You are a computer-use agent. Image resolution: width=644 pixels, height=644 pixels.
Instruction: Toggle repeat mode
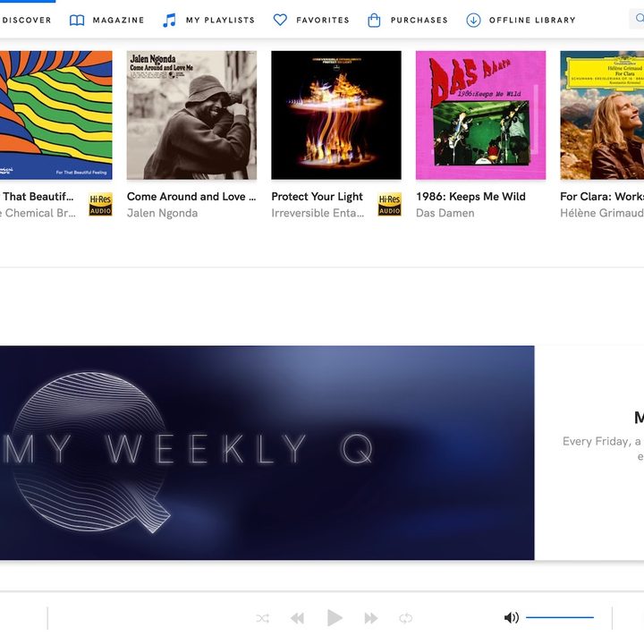(x=405, y=618)
